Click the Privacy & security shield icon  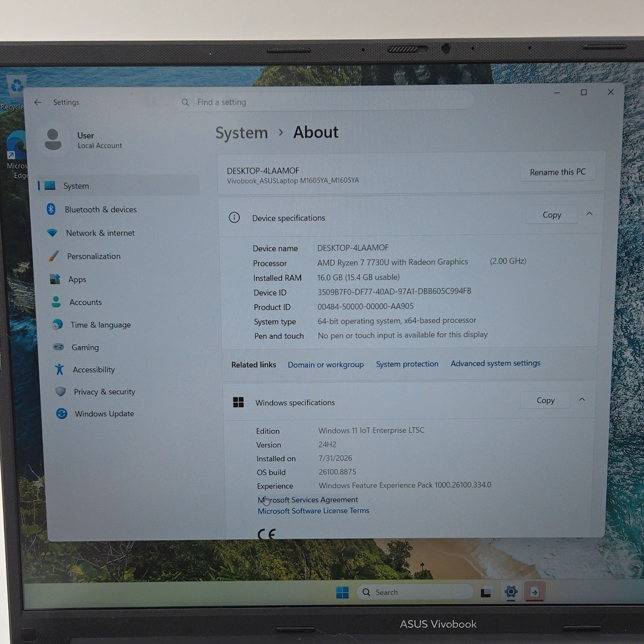(61, 392)
